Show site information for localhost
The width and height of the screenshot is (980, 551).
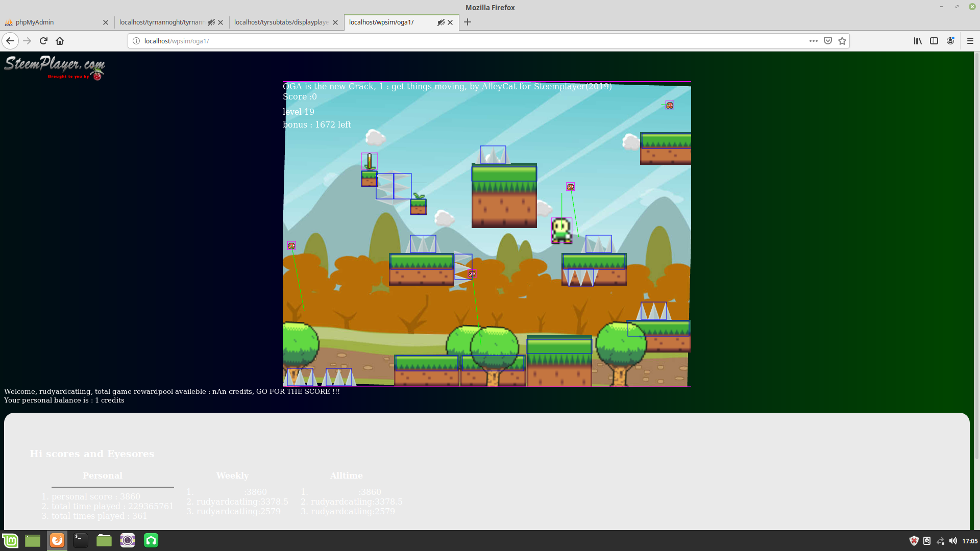[x=136, y=41]
